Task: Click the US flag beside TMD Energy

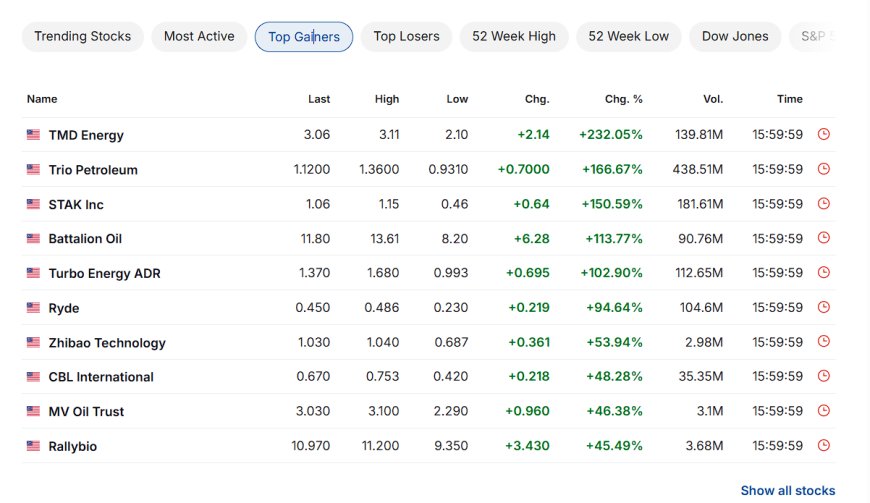Action: pyautogui.click(x=33, y=134)
